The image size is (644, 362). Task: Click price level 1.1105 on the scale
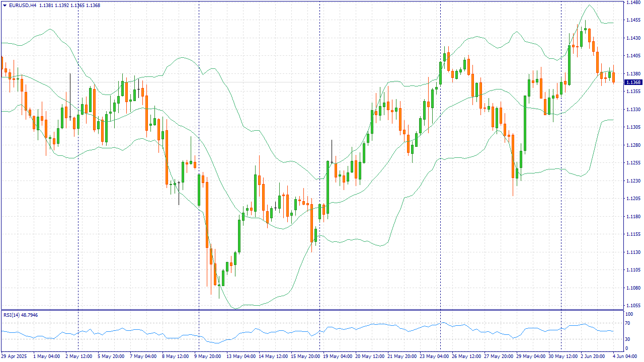coord(633,270)
